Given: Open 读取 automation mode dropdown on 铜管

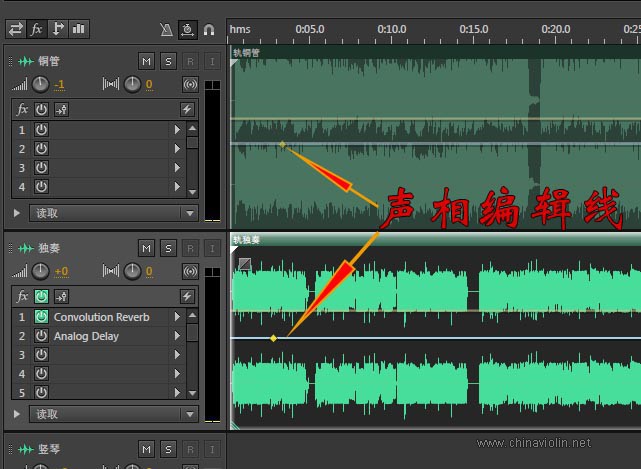Looking at the screenshot, I should click(x=189, y=213).
